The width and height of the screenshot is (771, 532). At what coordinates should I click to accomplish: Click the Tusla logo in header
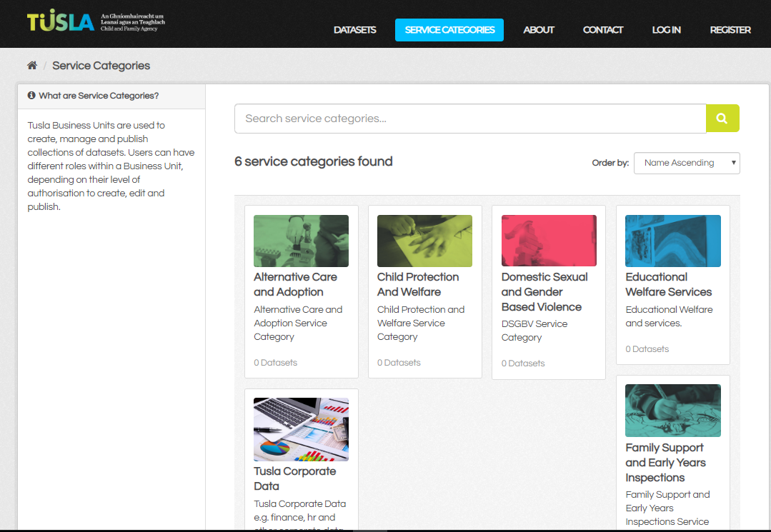tap(96, 21)
